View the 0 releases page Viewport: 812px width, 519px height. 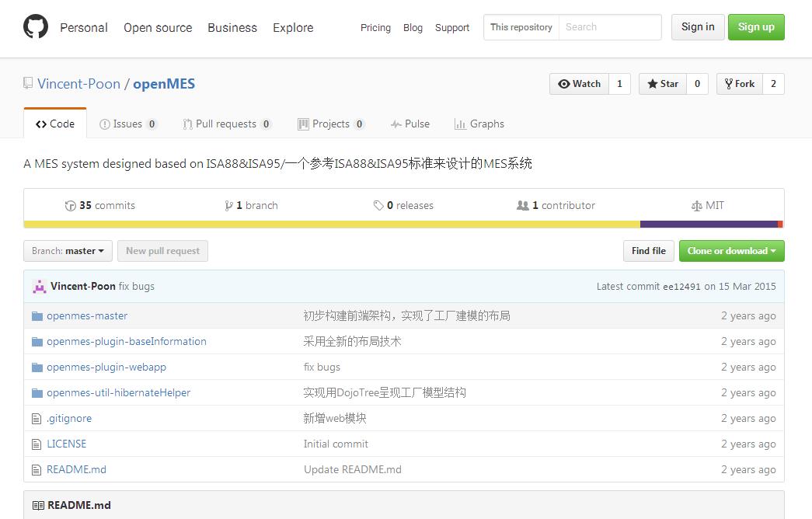(403, 206)
